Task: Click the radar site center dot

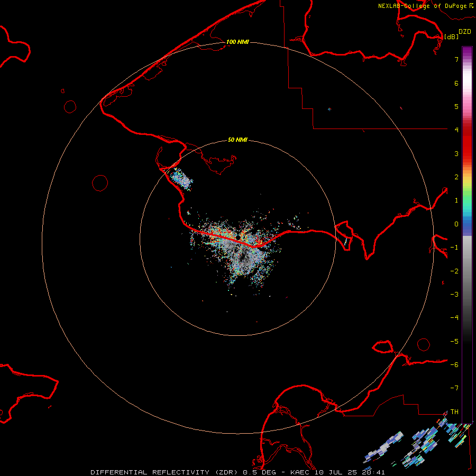Action: (239, 236)
